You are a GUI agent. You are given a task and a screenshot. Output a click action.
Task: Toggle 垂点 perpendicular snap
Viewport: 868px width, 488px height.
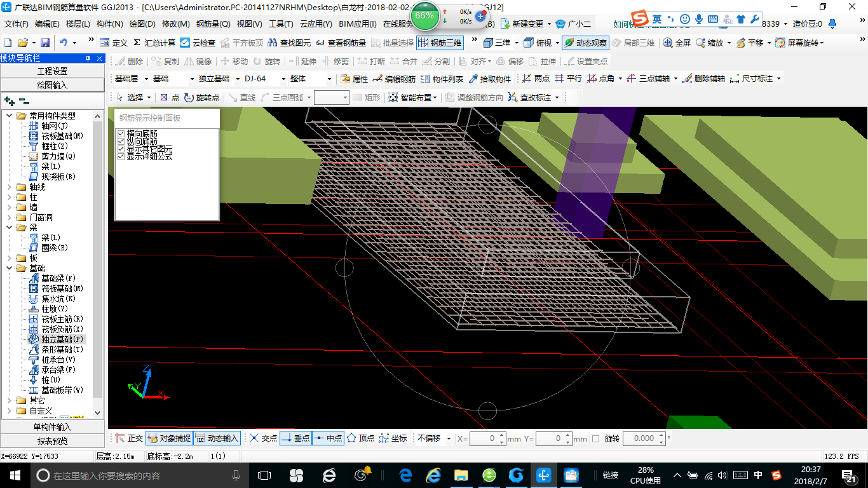[x=295, y=438]
